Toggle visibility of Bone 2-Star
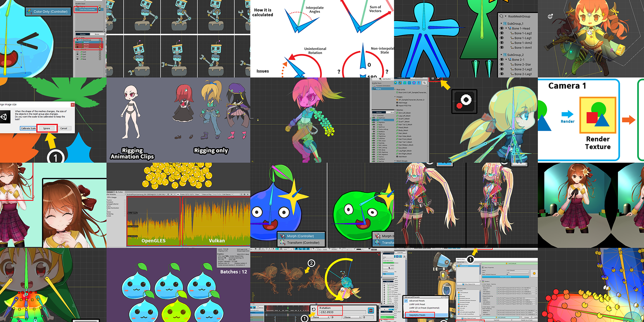The width and height of the screenshot is (644, 322). [502, 64]
